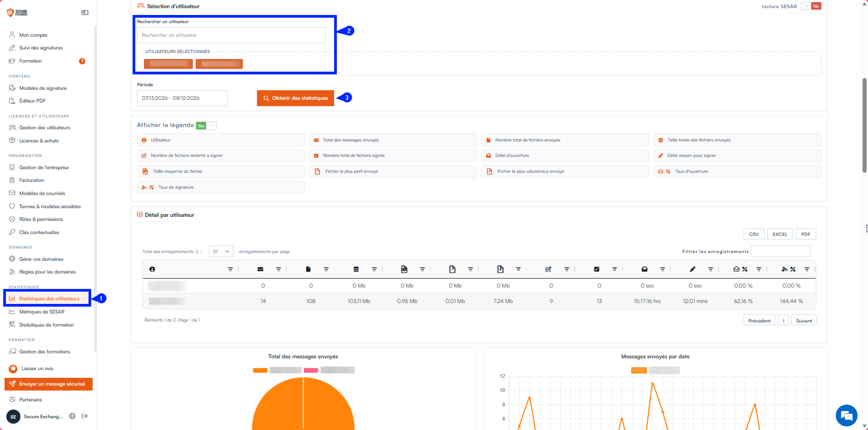Click the signature rate column filter icon

pyautogui.click(x=807, y=269)
